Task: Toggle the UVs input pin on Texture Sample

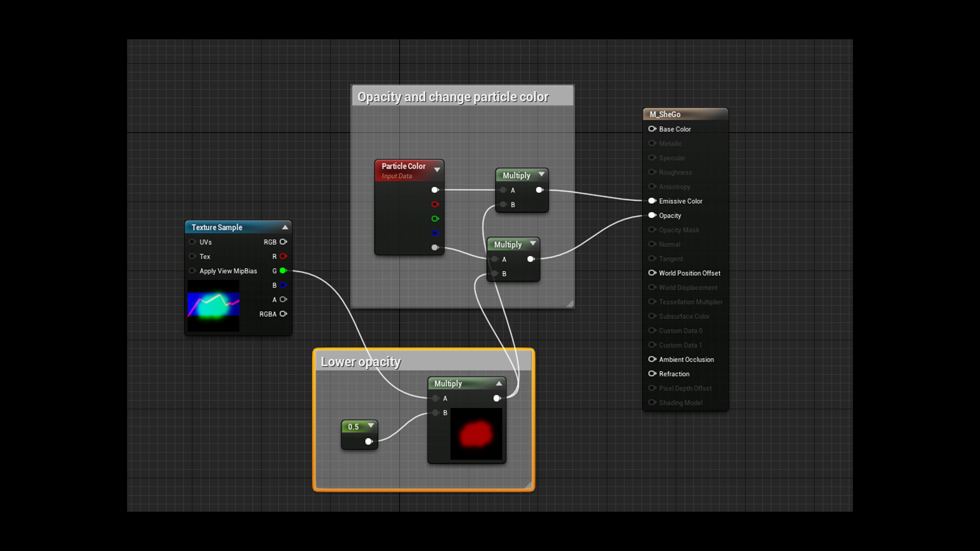Action: coord(192,242)
